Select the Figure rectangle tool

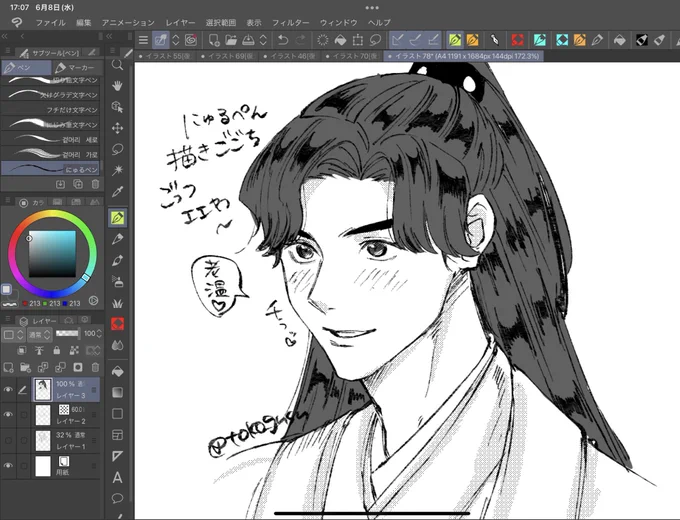[117, 414]
